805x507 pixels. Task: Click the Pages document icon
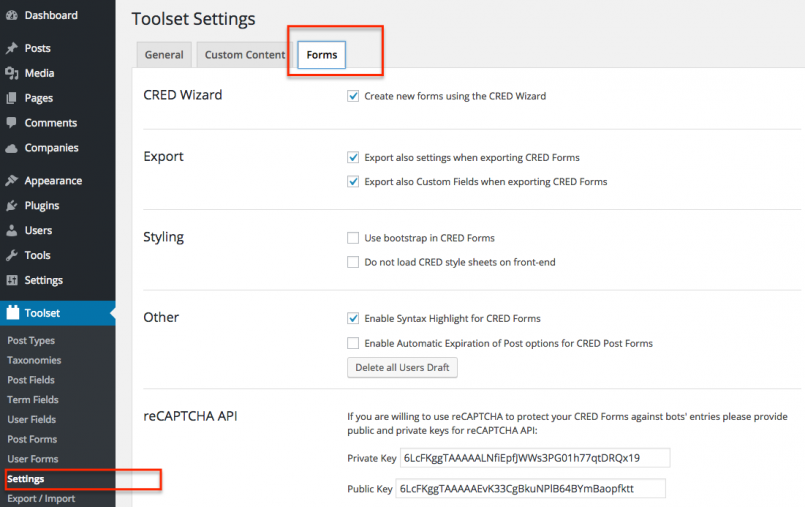tap(12, 98)
